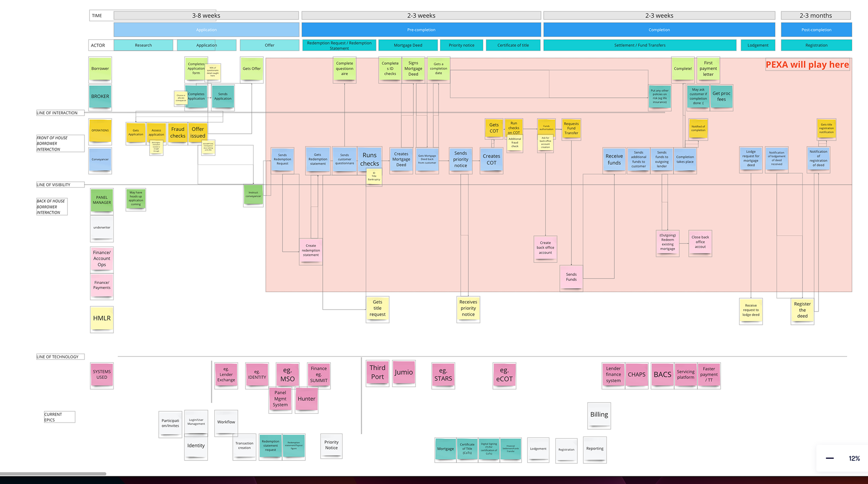Select the 'Create redemption statement' pink sticky
The image size is (868, 484).
pyautogui.click(x=311, y=251)
